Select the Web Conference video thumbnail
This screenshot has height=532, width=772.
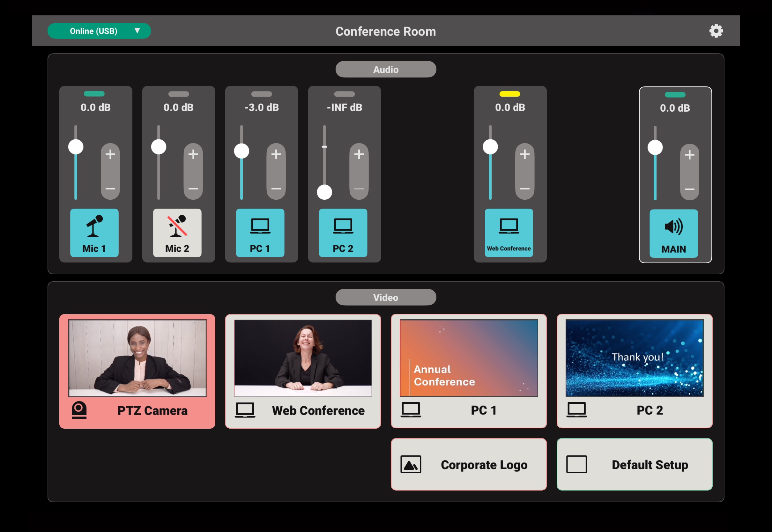pos(302,371)
